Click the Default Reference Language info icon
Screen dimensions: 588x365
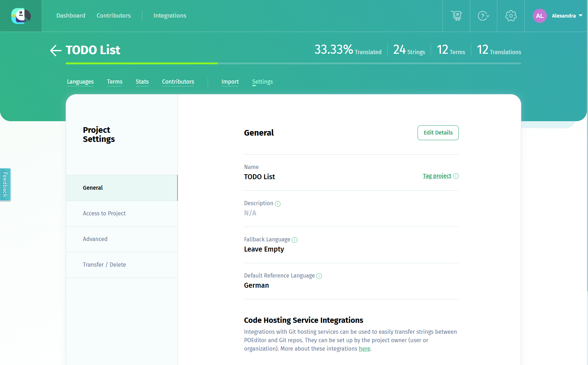click(x=319, y=276)
